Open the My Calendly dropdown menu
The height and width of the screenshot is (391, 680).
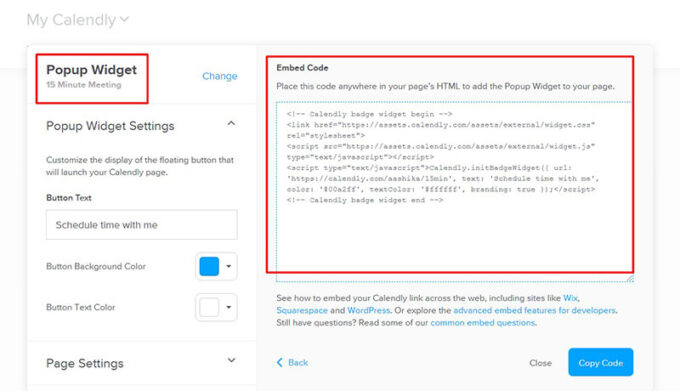click(78, 20)
